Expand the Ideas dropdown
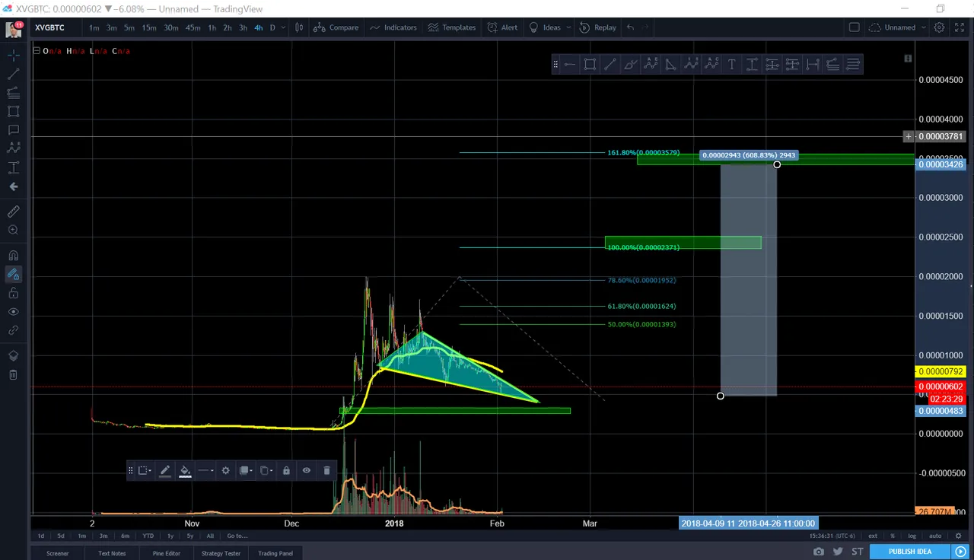974x560 pixels. coord(568,27)
